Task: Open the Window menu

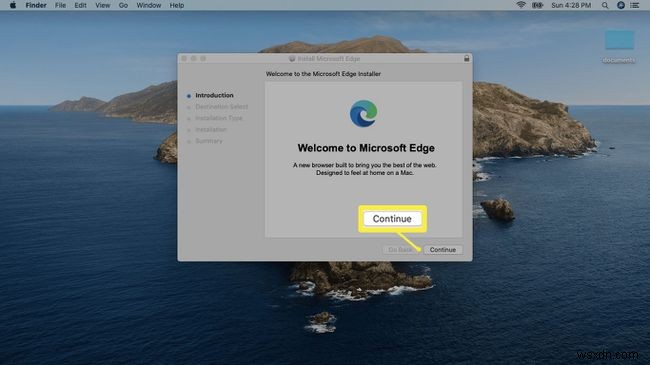Action: 148,5
